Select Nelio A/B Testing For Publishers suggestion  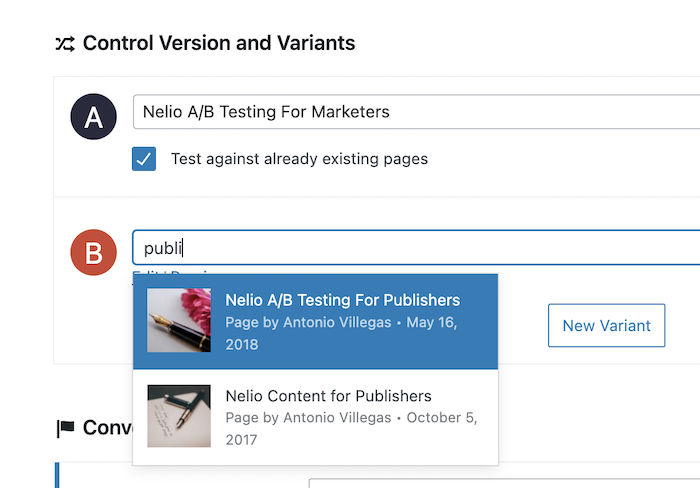(x=316, y=321)
